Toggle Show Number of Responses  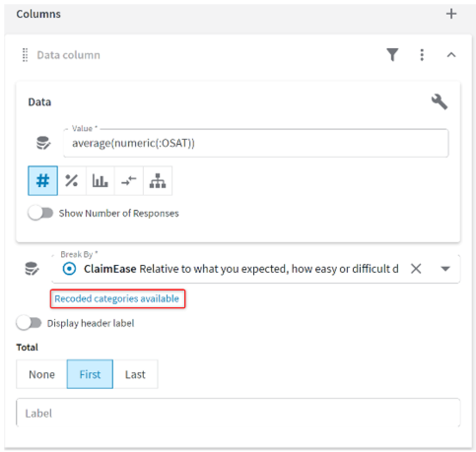click(x=40, y=213)
